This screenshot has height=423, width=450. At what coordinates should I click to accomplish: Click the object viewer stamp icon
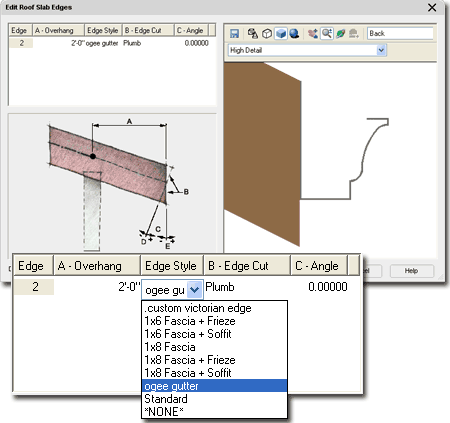(x=253, y=34)
